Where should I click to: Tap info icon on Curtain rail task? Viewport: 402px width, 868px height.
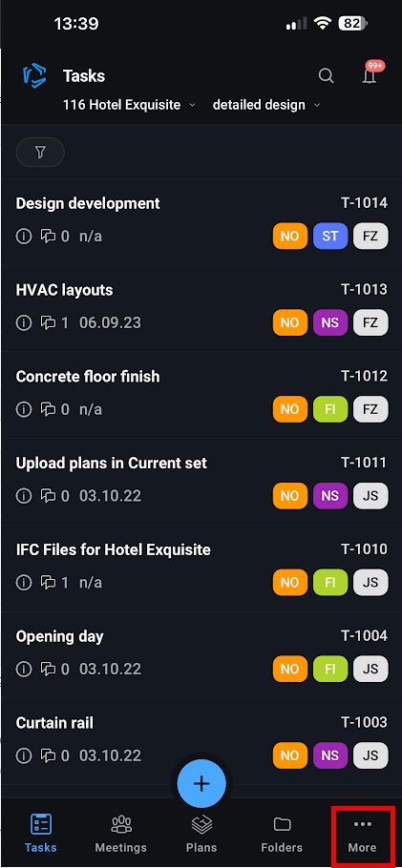(23, 755)
